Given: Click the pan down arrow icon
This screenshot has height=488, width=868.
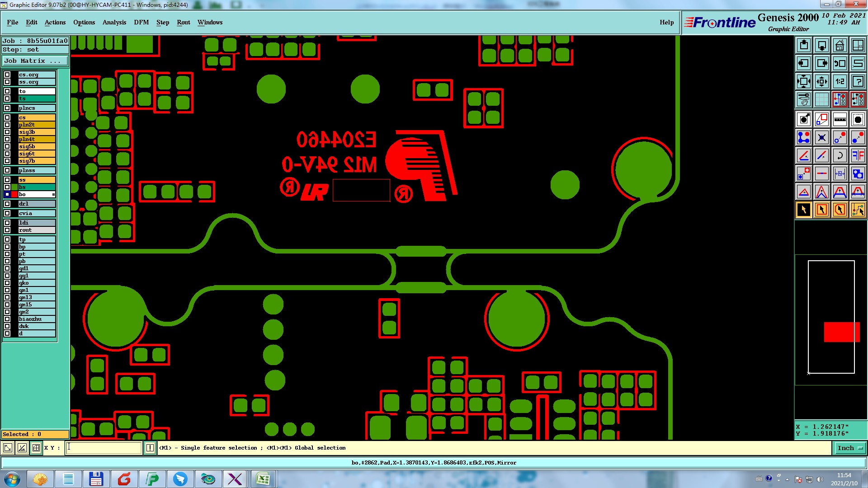Looking at the screenshot, I should (x=822, y=45).
